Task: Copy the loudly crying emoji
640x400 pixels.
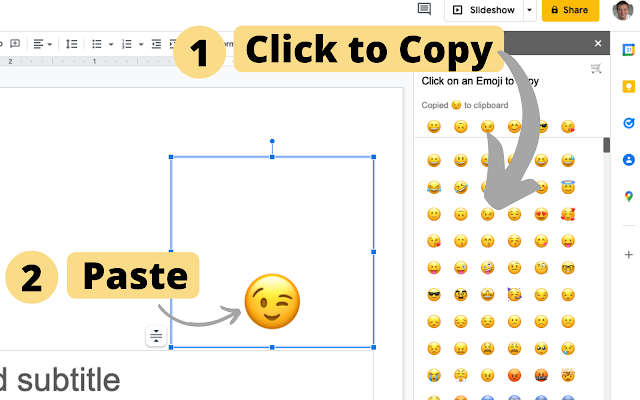Action: [x=434, y=375]
